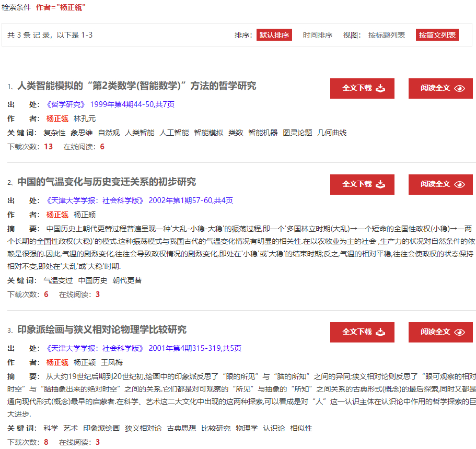Click download icon for the first article
The height and width of the screenshot is (449, 476).
pos(380,88)
